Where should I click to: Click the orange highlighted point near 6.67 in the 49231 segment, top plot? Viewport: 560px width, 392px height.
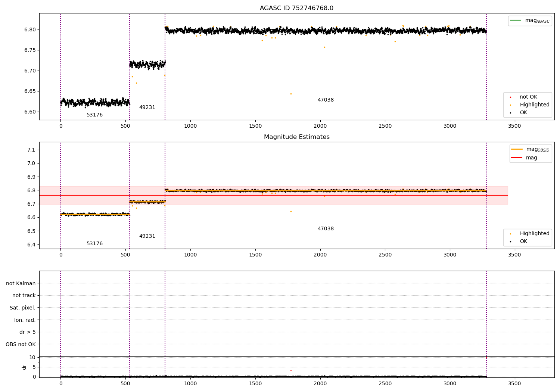click(x=136, y=83)
